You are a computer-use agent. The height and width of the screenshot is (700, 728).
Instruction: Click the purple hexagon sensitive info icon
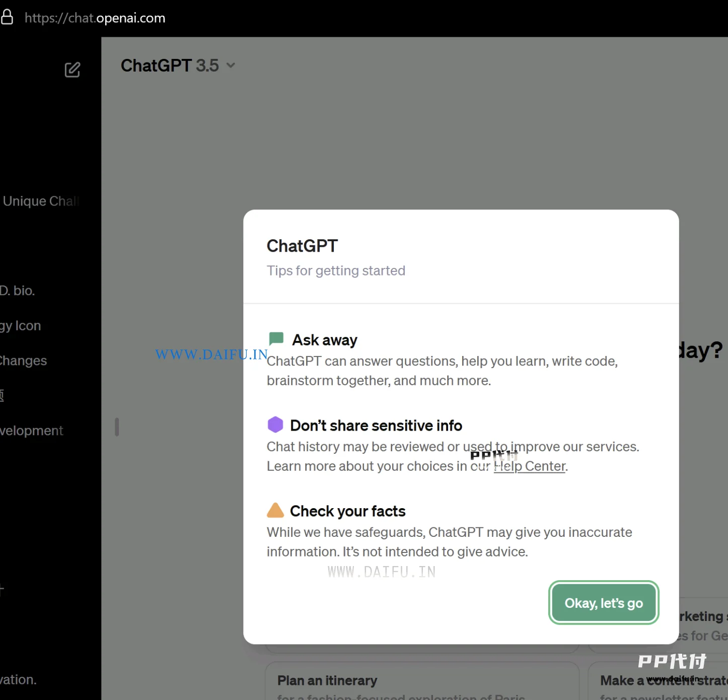click(275, 425)
